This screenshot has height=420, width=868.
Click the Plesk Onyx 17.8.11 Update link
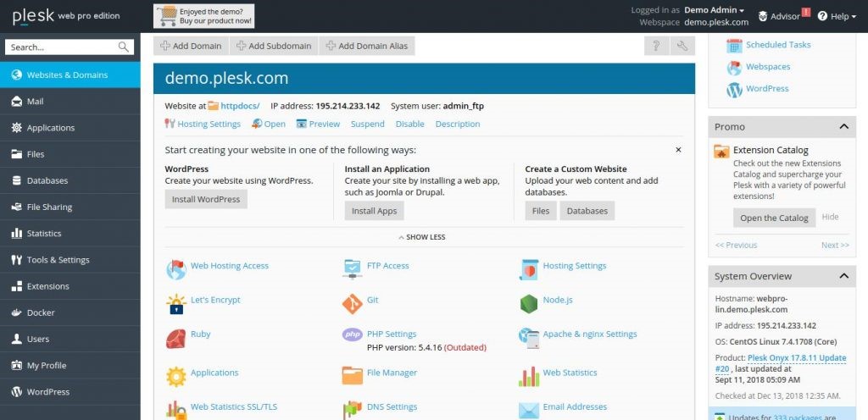[796, 358]
